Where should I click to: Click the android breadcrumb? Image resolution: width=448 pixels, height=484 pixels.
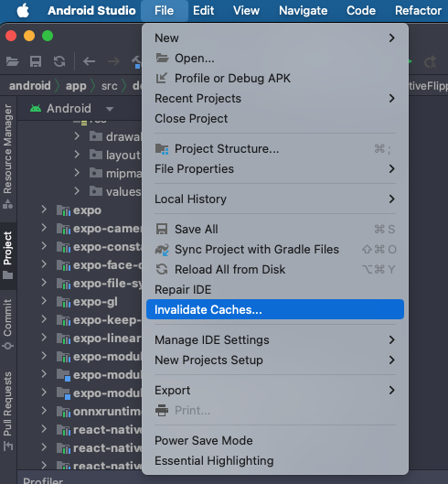click(x=29, y=86)
